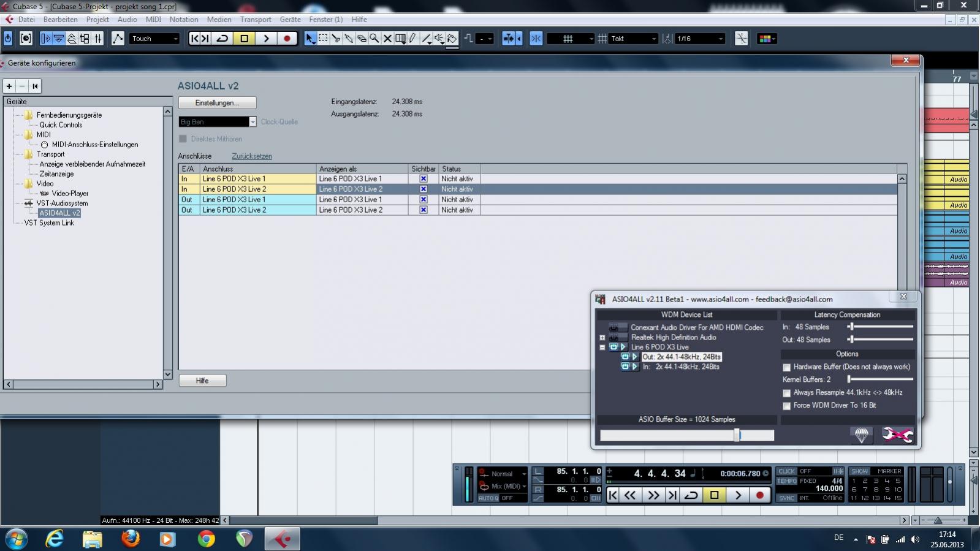Open Firefox from Windows taskbar
This screenshot has width=980, height=551.
click(130, 539)
